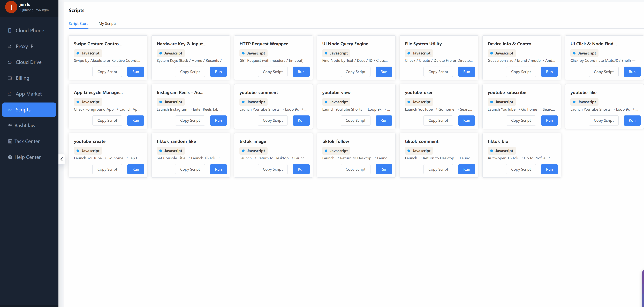This screenshot has height=307, width=644.
Task: Click the Javascript tag on tiktok_bio card
Action: point(502,151)
